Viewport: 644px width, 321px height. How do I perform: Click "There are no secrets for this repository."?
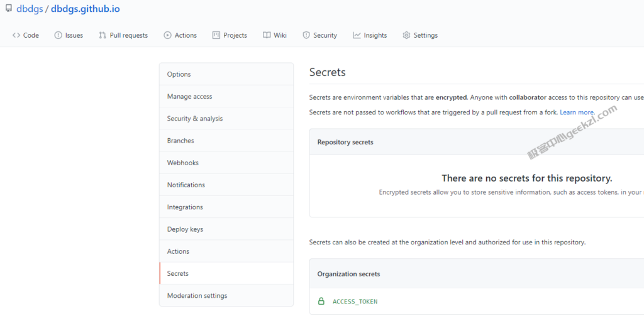pyautogui.click(x=527, y=178)
